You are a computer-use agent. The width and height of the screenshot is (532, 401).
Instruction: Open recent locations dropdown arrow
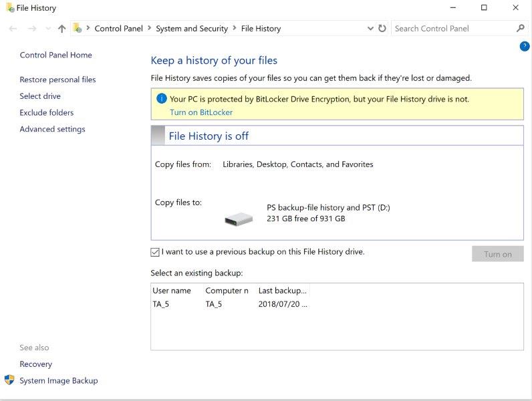(x=47, y=29)
